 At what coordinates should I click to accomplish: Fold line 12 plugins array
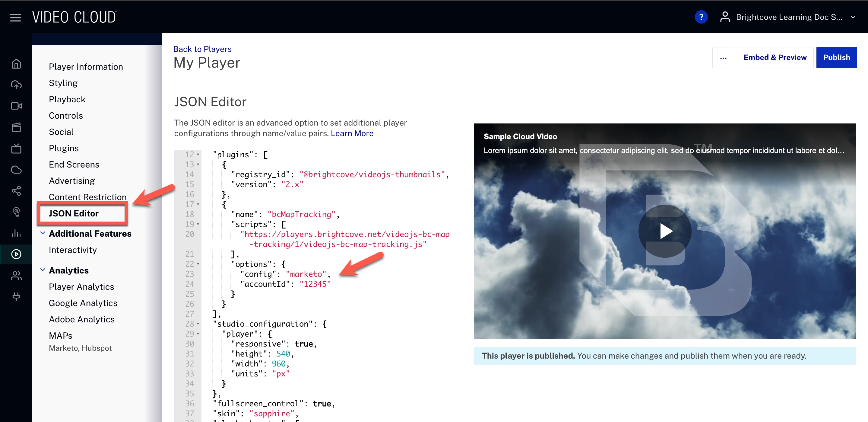[198, 155]
